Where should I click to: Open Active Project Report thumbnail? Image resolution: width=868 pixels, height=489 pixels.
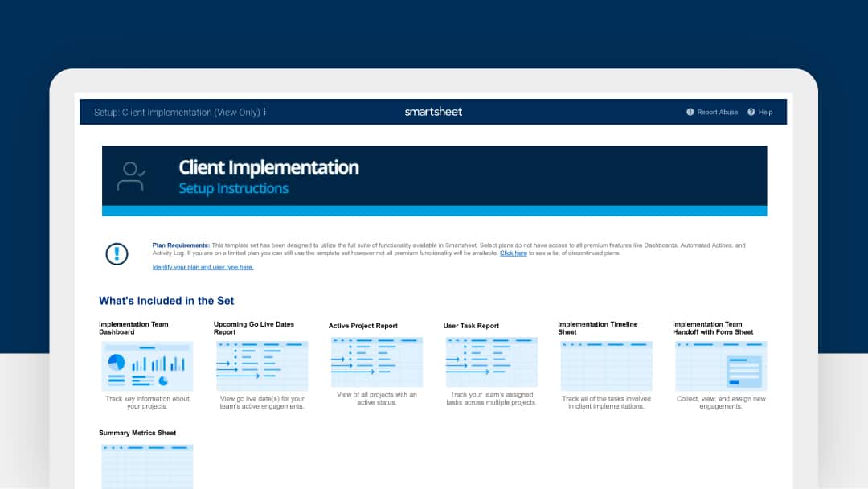point(377,362)
